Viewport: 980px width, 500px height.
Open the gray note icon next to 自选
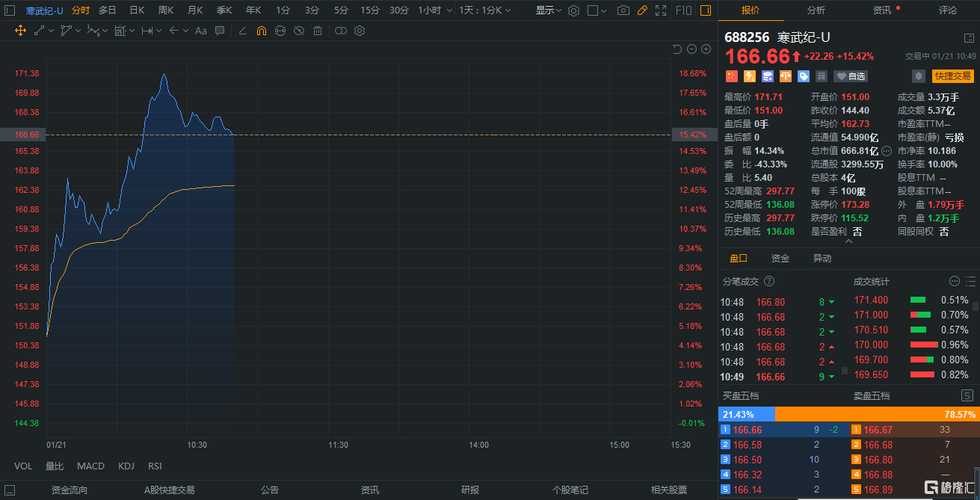click(x=822, y=76)
